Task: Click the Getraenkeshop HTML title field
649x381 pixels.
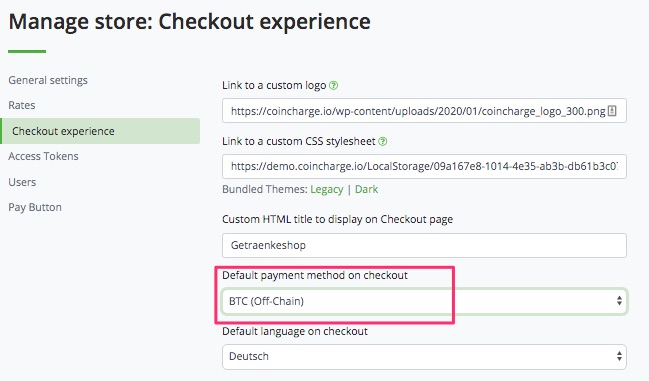Action: pyautogui.click(x=424, y=245)
